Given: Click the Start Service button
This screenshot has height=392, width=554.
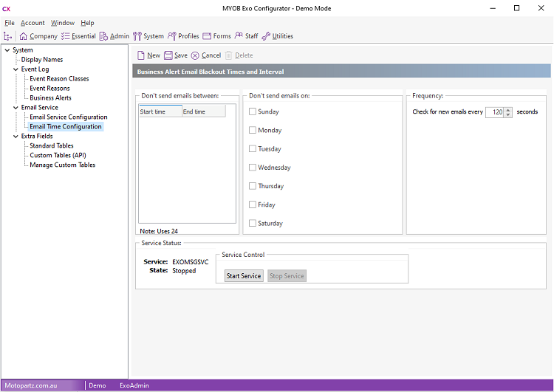Looking at the screenshot, I should [244, 276].
